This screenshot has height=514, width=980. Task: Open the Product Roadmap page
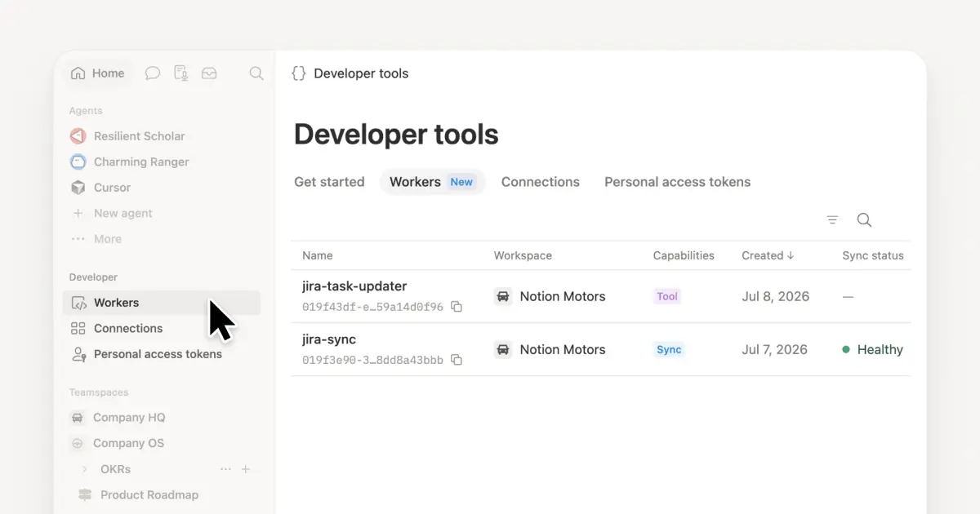pos(149,494)
